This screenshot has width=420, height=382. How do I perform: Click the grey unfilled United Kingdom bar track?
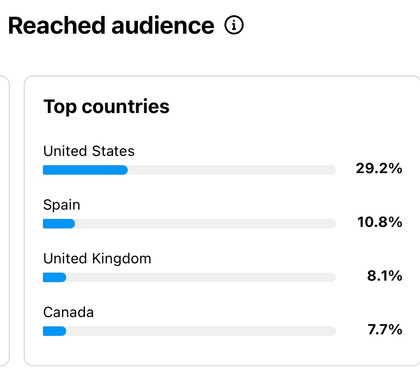(x=201, y=277)
